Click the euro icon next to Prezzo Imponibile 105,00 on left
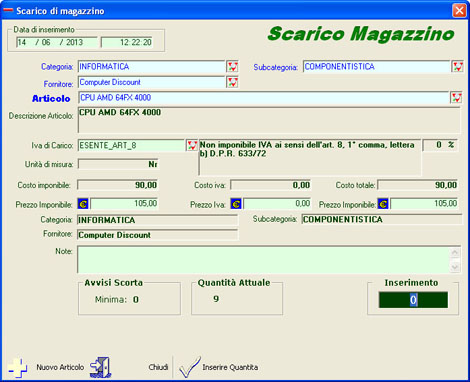The image size is (470, 382). (83, 204)
